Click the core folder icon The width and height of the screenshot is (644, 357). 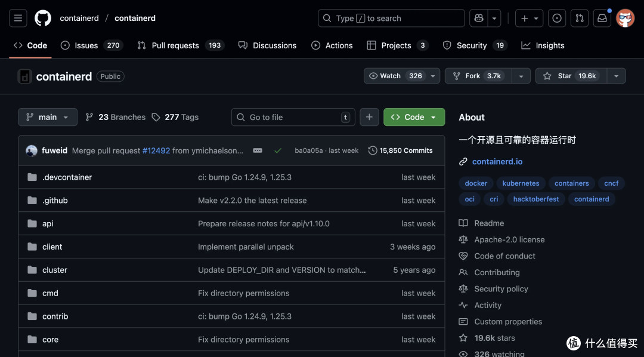click(x=32, y=339)
